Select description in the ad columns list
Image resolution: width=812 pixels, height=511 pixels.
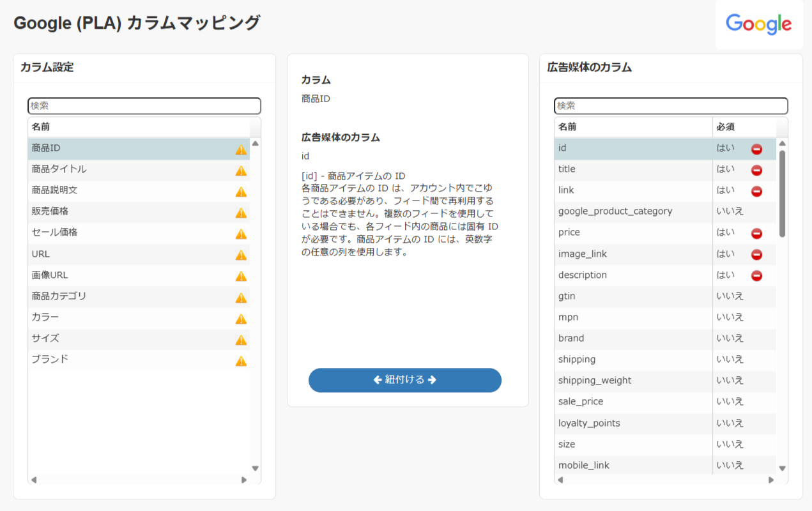click(x=665, y=275)
